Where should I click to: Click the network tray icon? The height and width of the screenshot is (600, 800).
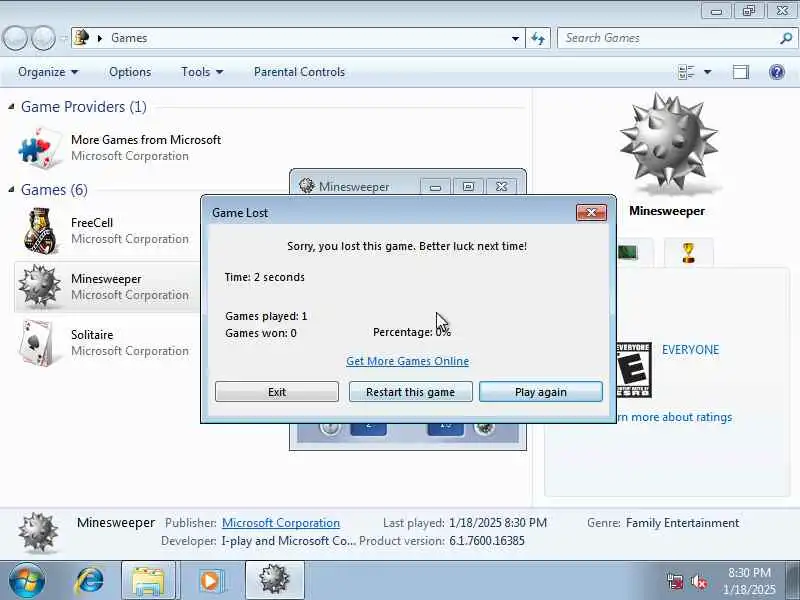click(675, 582)
